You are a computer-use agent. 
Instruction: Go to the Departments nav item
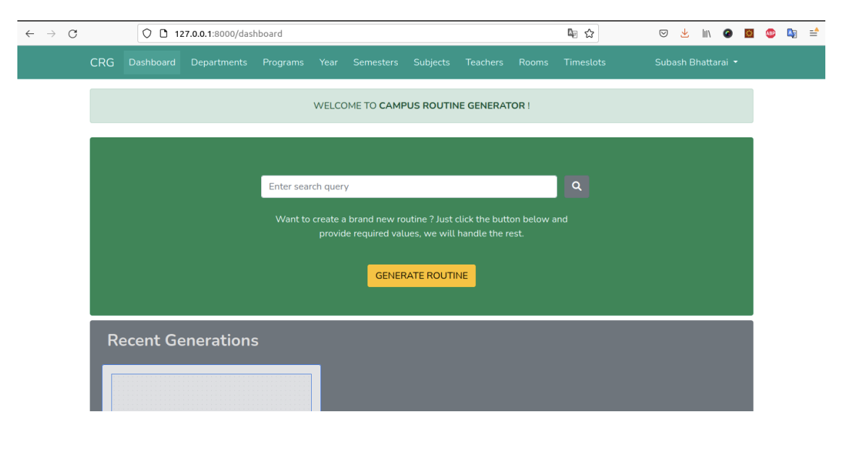(219, 62)
